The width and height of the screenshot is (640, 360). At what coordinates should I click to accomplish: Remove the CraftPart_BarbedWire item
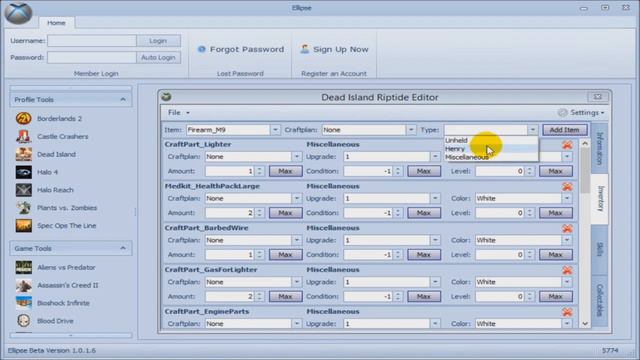[567, 229]
